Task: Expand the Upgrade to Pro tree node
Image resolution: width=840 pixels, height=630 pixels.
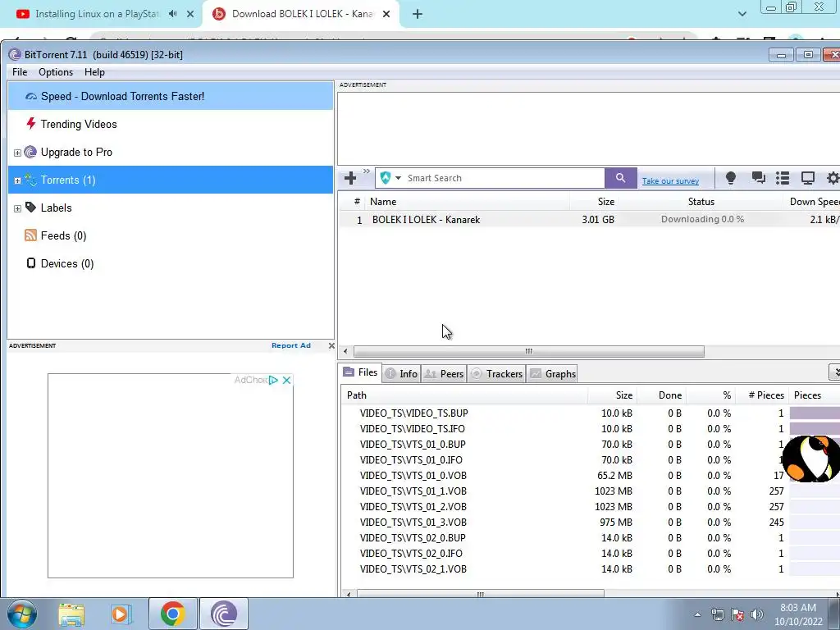Action: click(x=17, y=153)
